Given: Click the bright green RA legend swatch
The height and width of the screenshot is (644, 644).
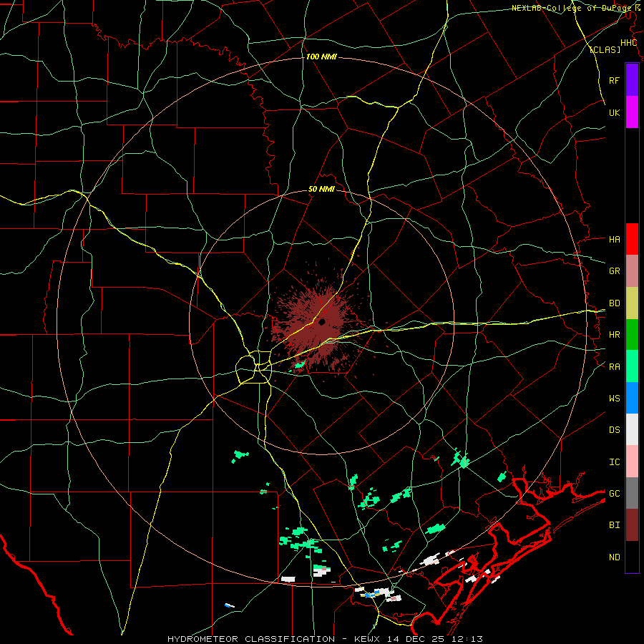Looking at the screenshot, I should click(x=632, y=366).
